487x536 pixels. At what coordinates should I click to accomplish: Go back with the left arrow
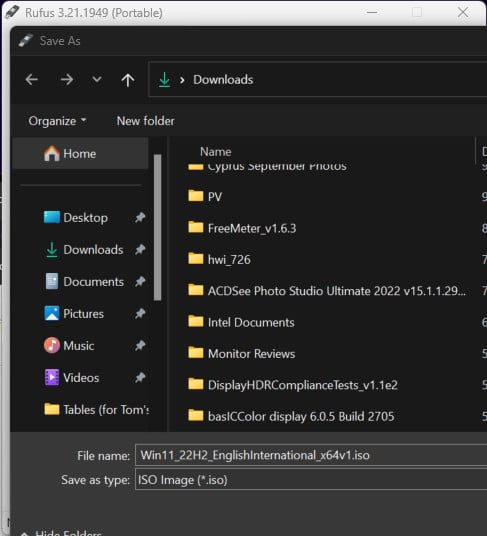click(x=32, y=80)
